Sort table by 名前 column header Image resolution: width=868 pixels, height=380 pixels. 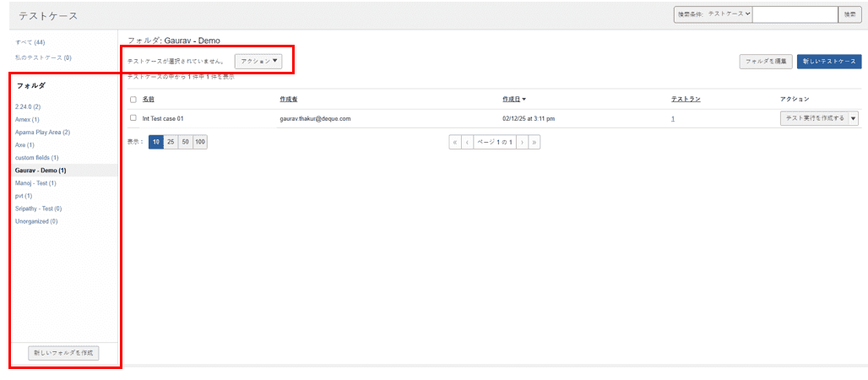pyautogui.click(x=149, y=100)
